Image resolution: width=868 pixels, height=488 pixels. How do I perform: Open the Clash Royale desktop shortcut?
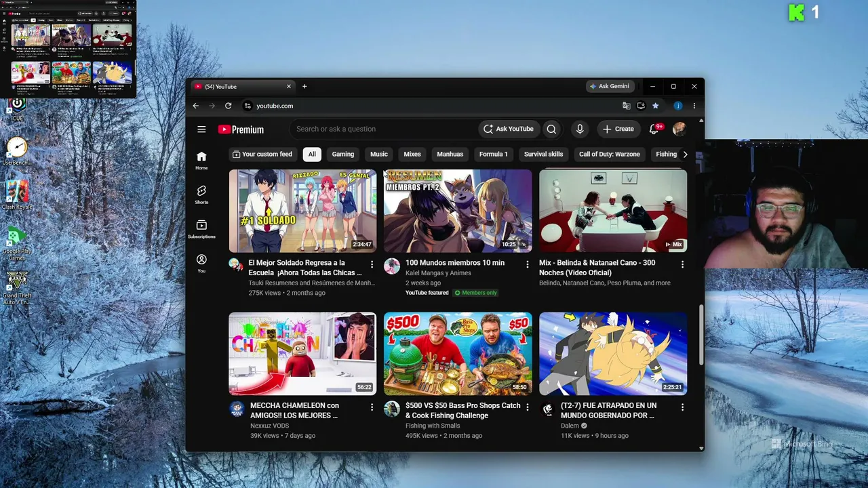point(17,195)
